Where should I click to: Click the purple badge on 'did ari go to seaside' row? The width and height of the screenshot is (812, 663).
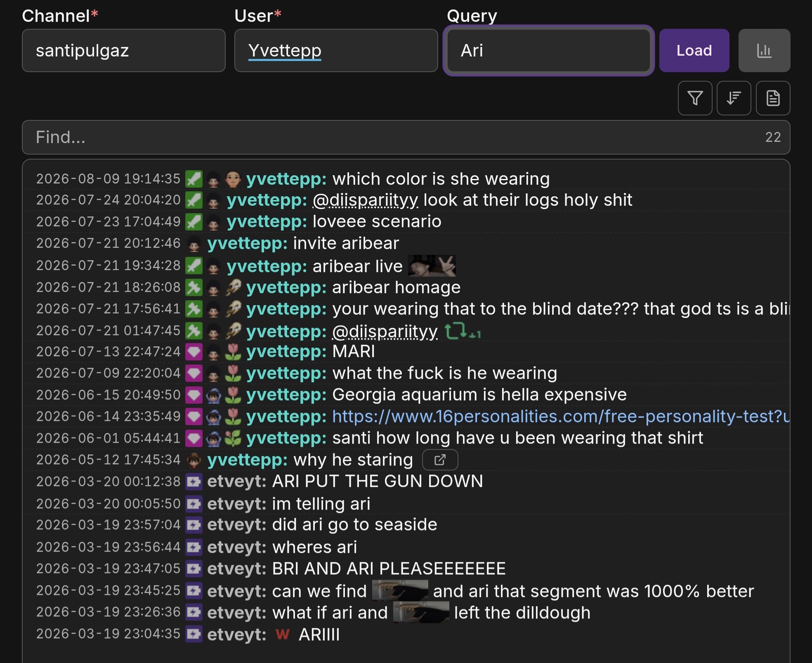(194, 525)
